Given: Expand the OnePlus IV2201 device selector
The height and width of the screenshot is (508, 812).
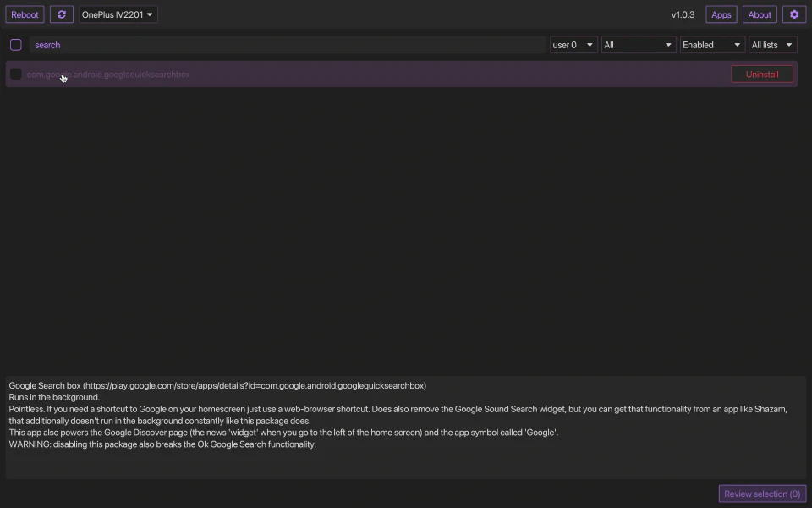Looking at the screenshot, I should tap(118, 14).
